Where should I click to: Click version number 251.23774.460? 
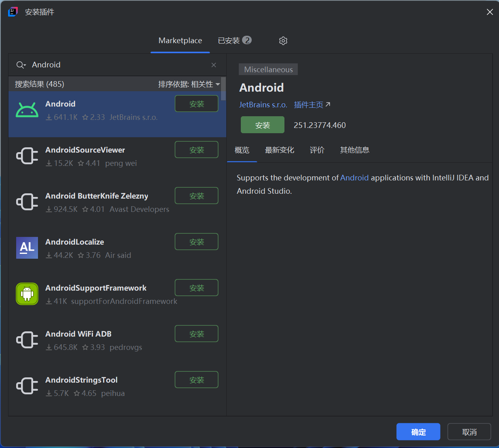point(320,125)
